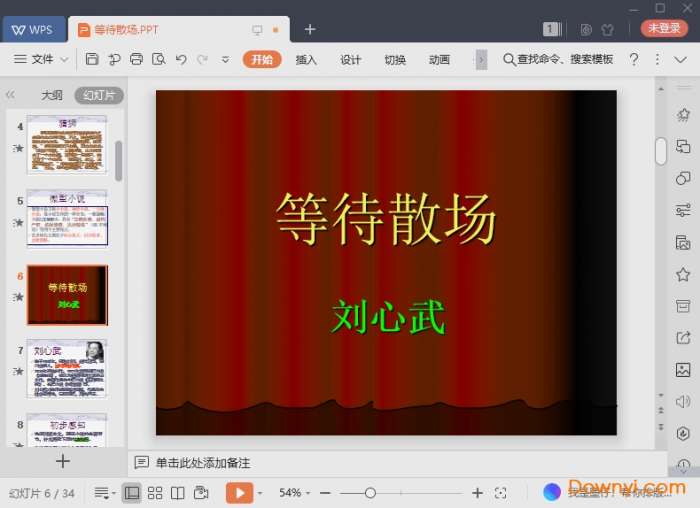Click the pin icon in right sidebar
This screenshot has width=700, height=508.
click(683, 115)
